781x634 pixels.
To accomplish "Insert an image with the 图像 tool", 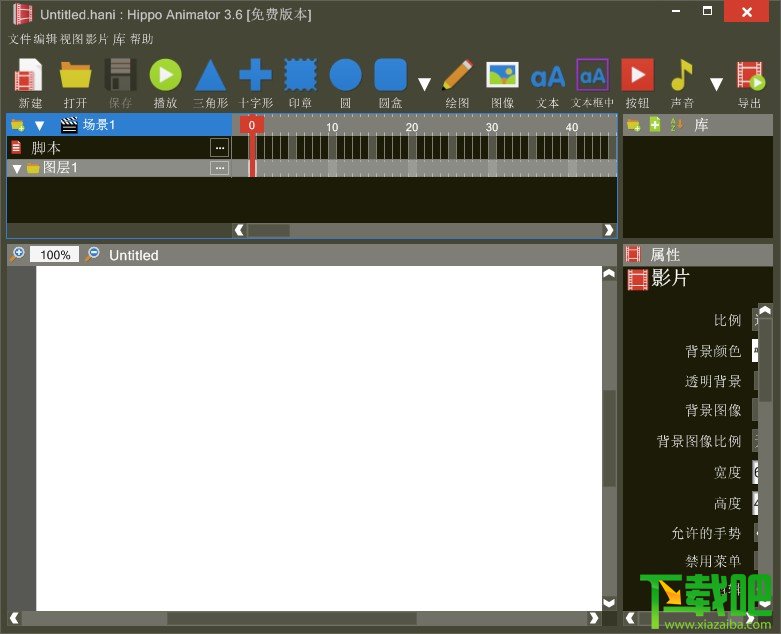I will coord(502,84).
